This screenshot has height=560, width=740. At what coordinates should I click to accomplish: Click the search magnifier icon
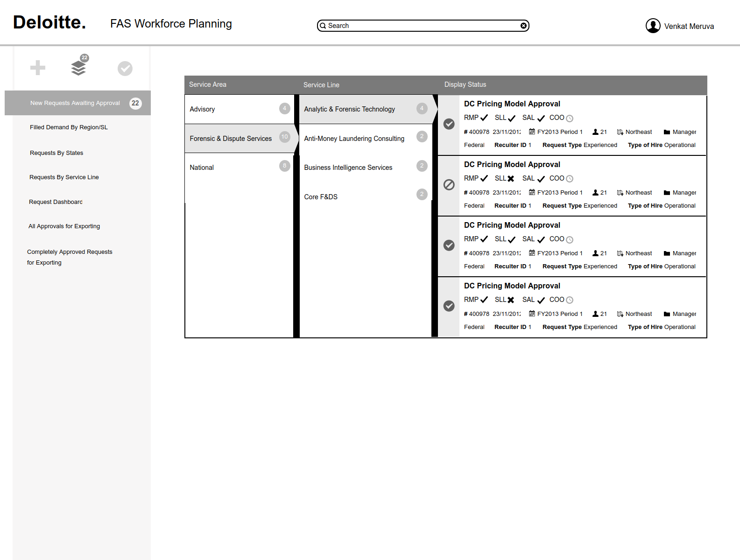pyautogui.click(x=323, y=26)
